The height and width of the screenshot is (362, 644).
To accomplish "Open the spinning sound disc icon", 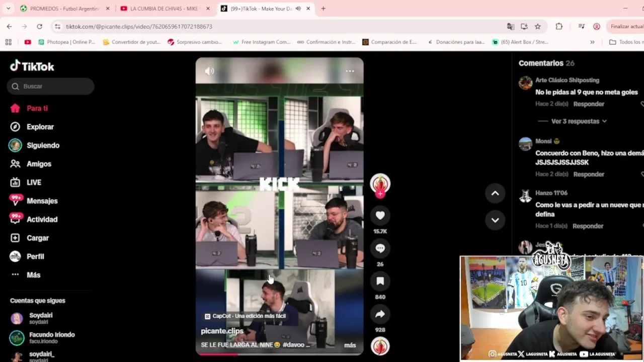I will 380,346.
